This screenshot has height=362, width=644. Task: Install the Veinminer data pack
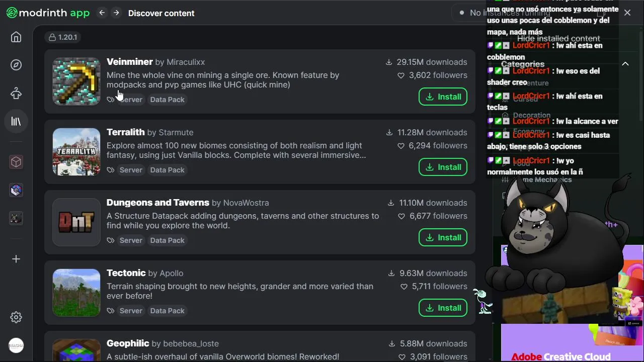click(443, 97)
